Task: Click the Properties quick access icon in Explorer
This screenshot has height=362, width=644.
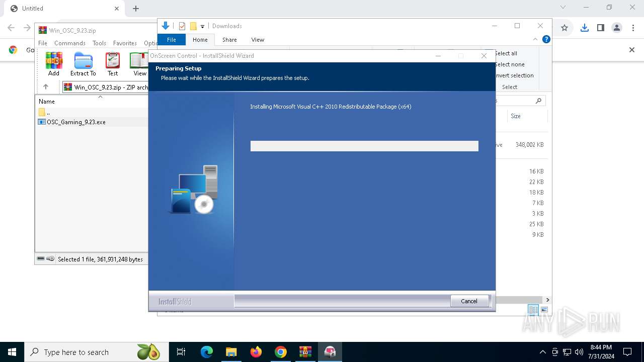Action: pyautogui.click(x=182, y=26)
